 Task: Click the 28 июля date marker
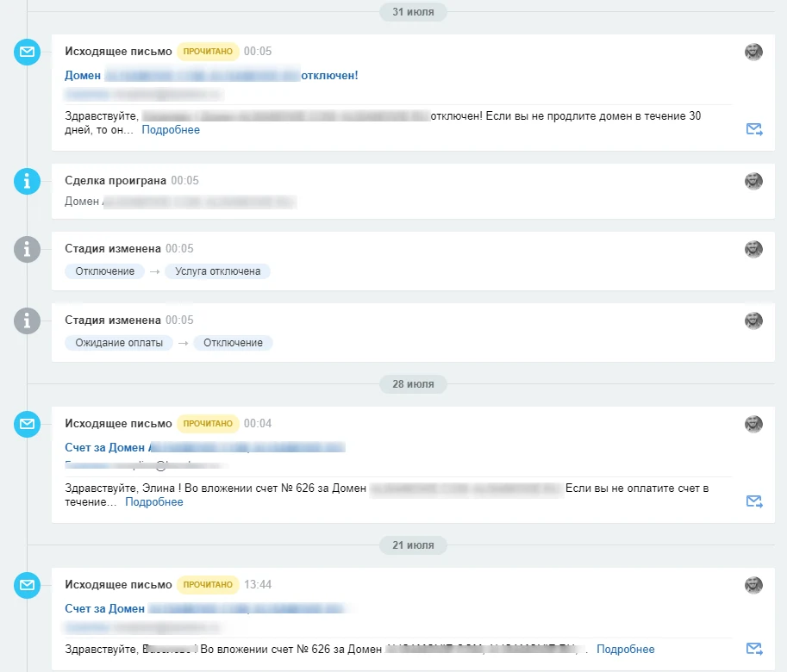[413, 384]
